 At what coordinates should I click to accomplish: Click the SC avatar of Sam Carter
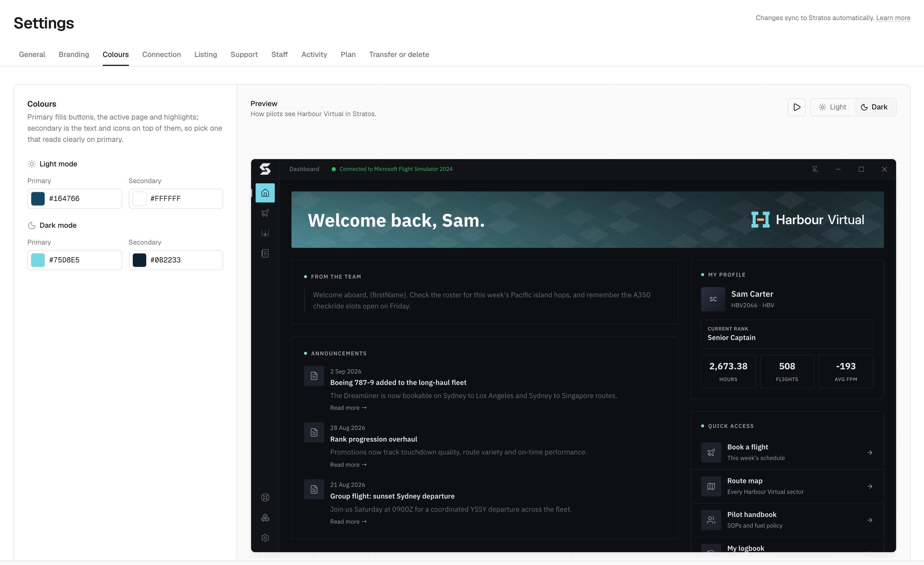[x=713, y=299]
